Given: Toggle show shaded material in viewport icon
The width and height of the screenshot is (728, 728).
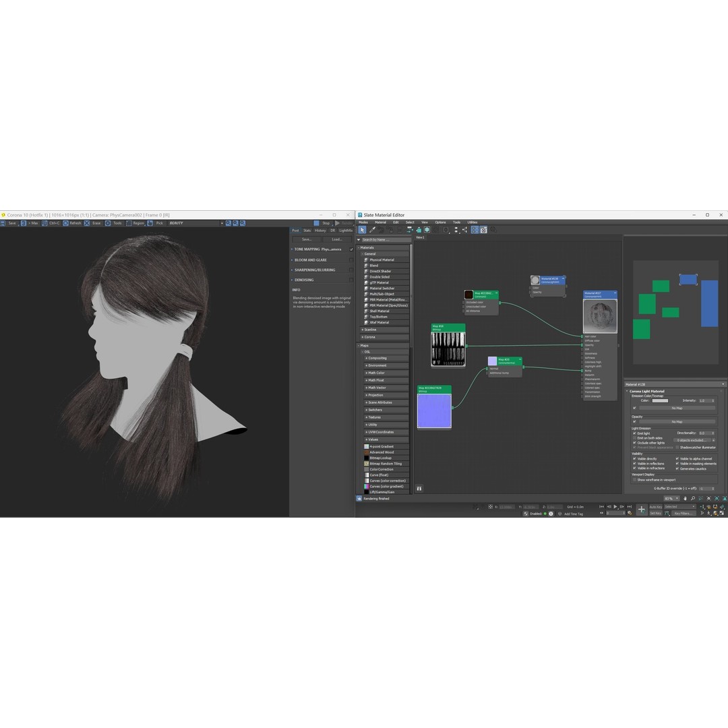Looking at the screenshot, I should coord(427,230).
